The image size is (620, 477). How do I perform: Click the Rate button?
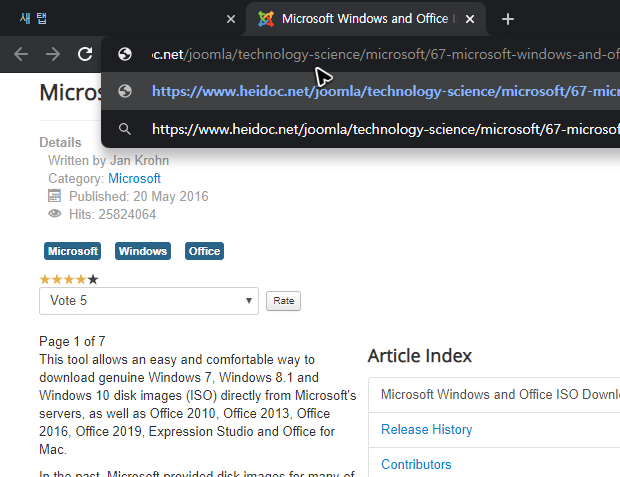click(283, 301)
